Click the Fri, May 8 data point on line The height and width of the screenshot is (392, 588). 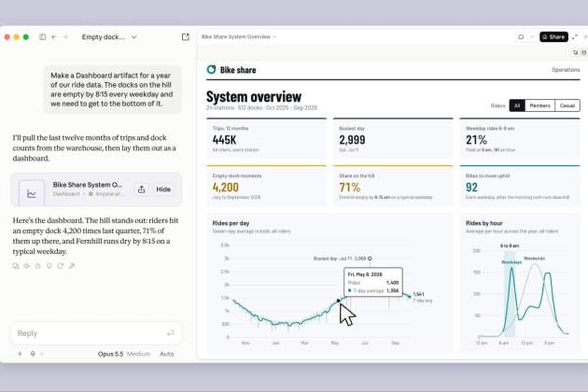pos(338,301)
